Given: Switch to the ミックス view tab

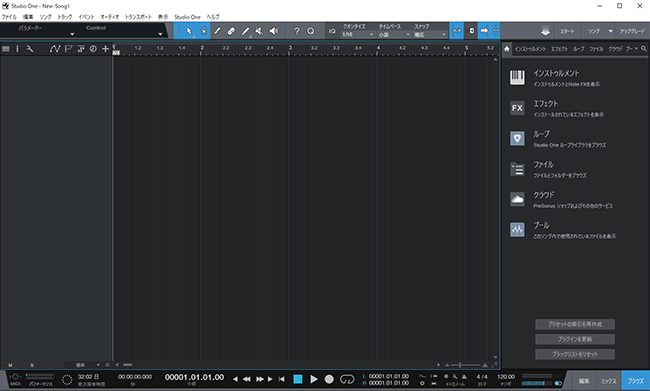Looking at the screenshot, I should pos(609,381).
